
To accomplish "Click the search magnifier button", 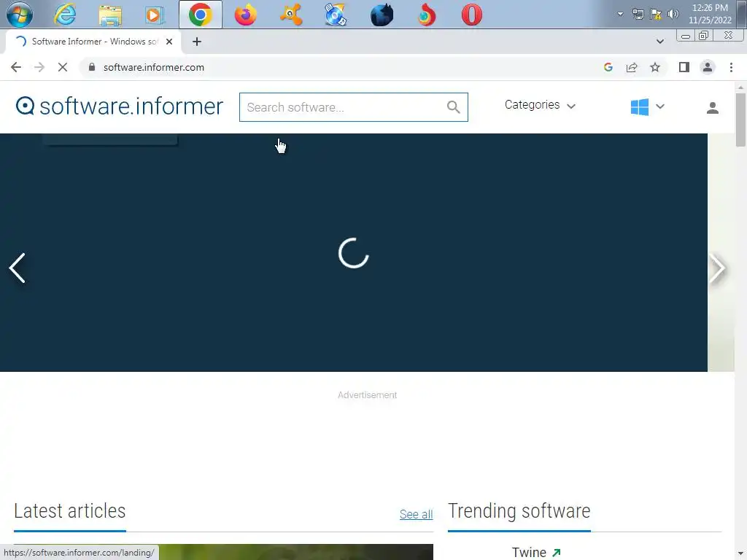I will (x=454, y=107).
